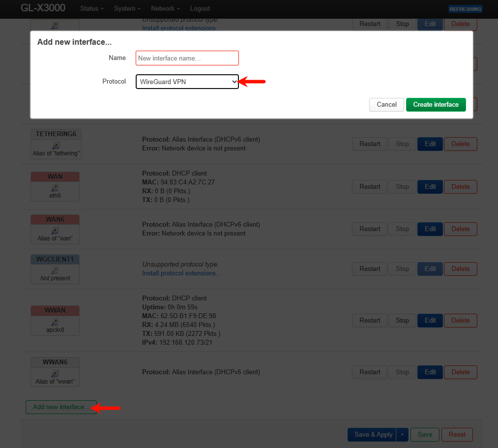Click the WWAN apclix0 device icon
Viewport: 498px width, 448px height.
(55, 322)
